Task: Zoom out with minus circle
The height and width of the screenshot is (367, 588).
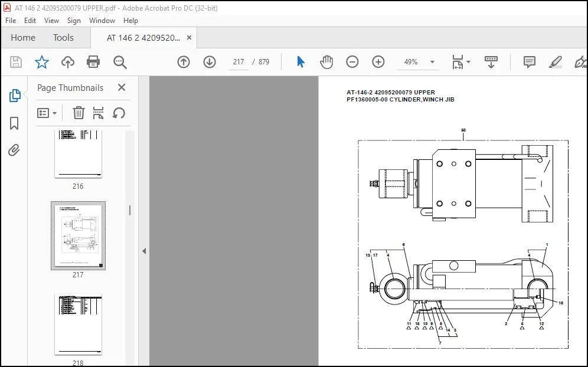Action: pos(352,62)
